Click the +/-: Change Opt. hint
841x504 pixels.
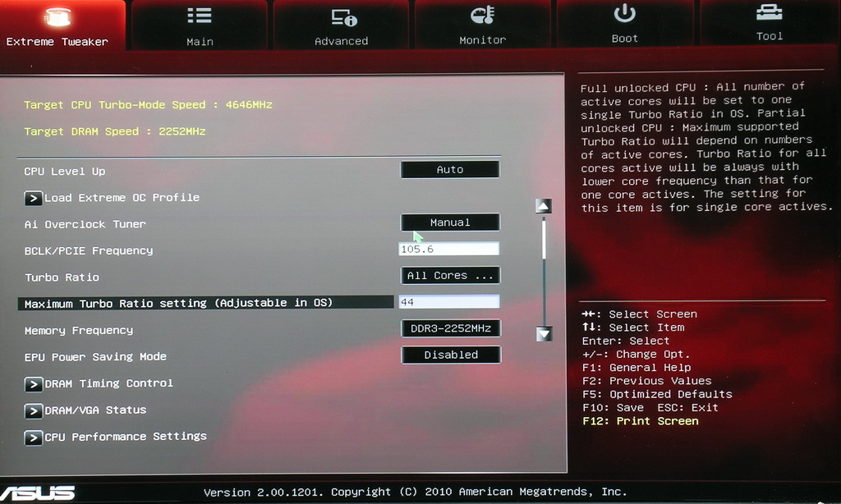[636, 354]
